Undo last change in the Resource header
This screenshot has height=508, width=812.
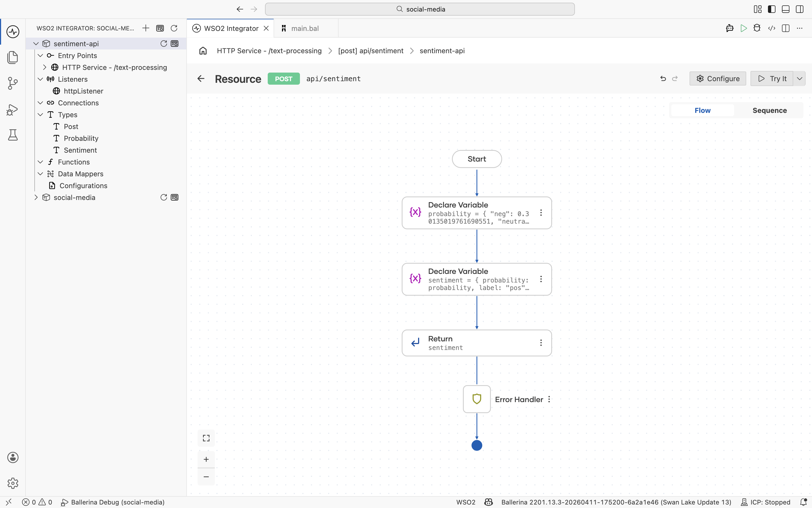663,78
